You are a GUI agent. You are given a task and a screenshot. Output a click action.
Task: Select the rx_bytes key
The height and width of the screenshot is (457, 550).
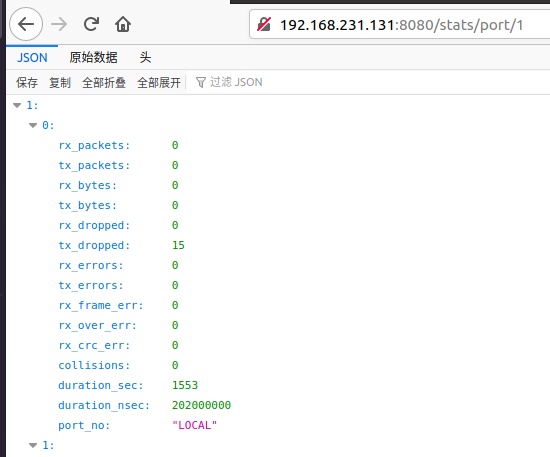coord(87,185)
